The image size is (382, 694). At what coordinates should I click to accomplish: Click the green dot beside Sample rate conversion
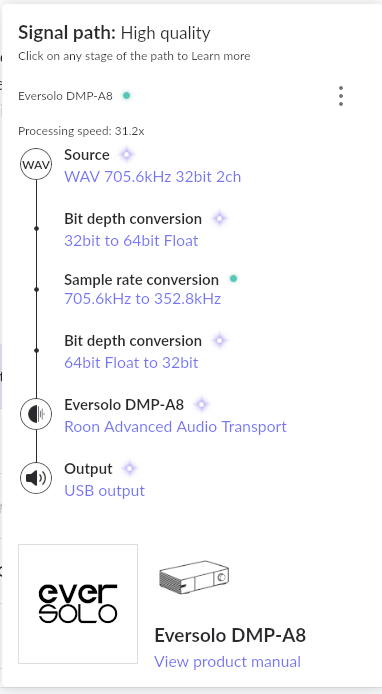[x=234, y=278]
